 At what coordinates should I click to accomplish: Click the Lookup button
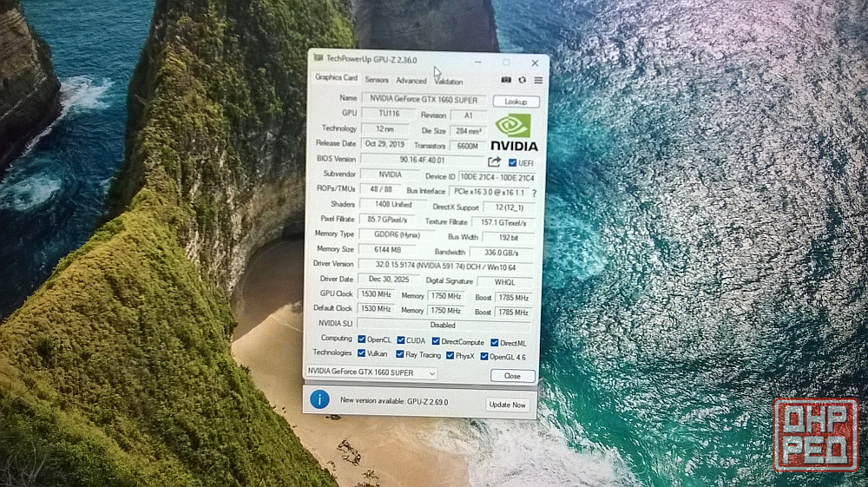click(x=516, y=102)
